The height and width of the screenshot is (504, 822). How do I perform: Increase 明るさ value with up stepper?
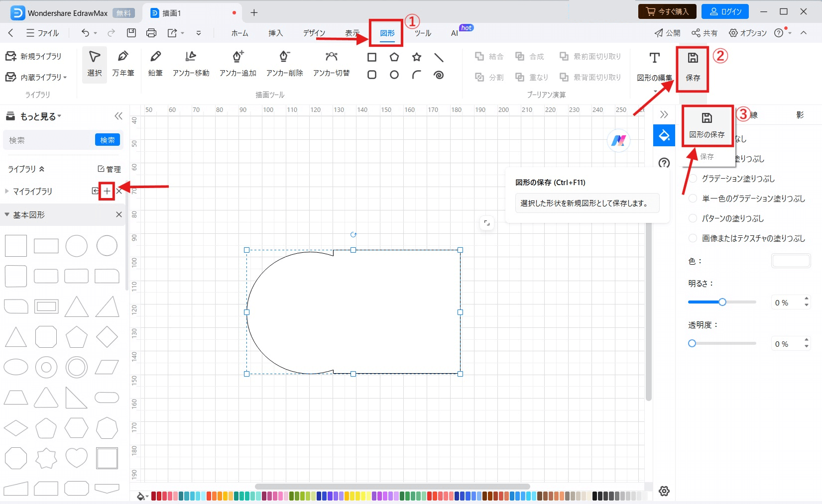pyautogui.click(x=807, y=299)
